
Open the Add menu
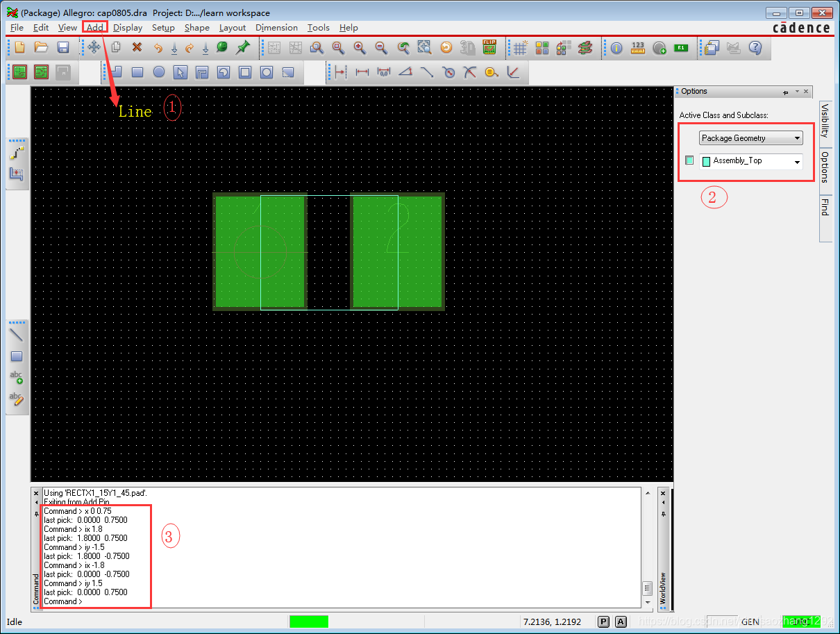[x=95, y=28]
